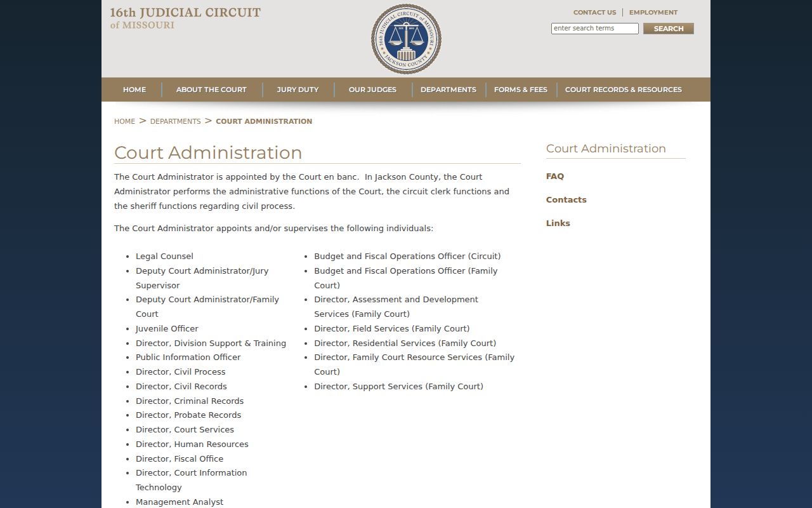Open the About the Court menu
The image size is (812, 508).
coord(211,90)
